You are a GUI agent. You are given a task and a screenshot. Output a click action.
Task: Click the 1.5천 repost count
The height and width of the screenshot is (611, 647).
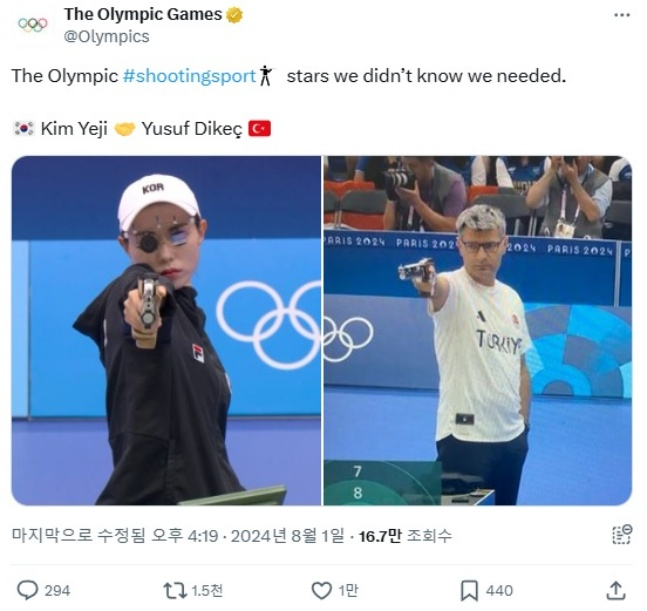[x=207, y=591]
